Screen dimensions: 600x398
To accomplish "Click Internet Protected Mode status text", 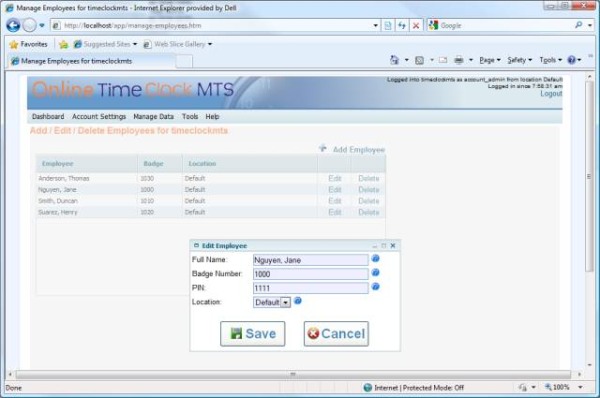I will point(419,388).
